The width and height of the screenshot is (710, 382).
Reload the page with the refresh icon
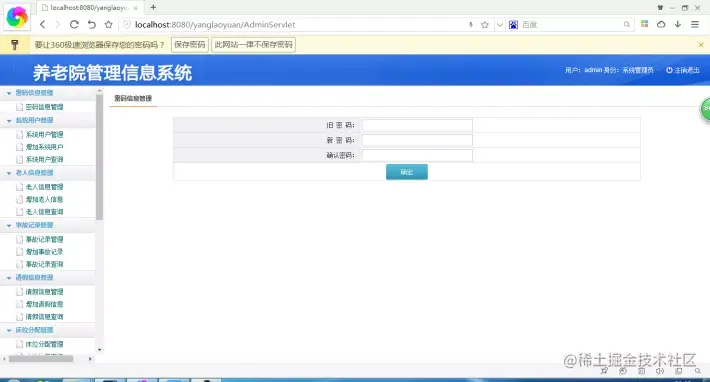coord(74,24)
